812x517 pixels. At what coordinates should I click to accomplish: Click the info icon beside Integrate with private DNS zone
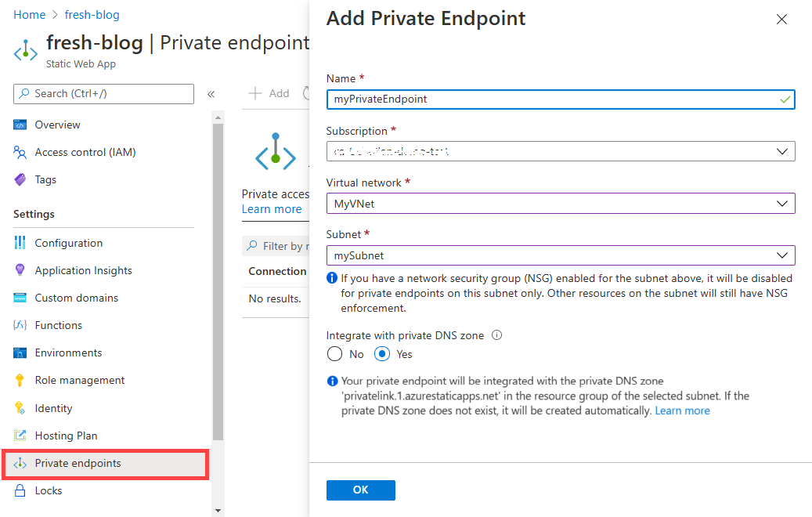coord(496,335)
